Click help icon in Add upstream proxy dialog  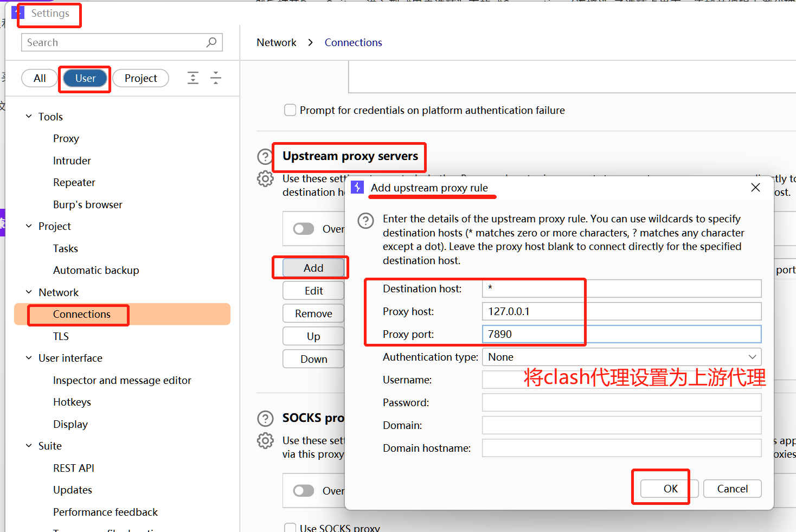coord(365,221)
